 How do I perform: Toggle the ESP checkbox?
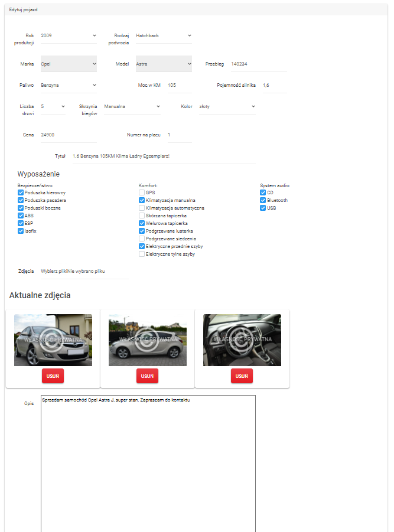[21, 223]
